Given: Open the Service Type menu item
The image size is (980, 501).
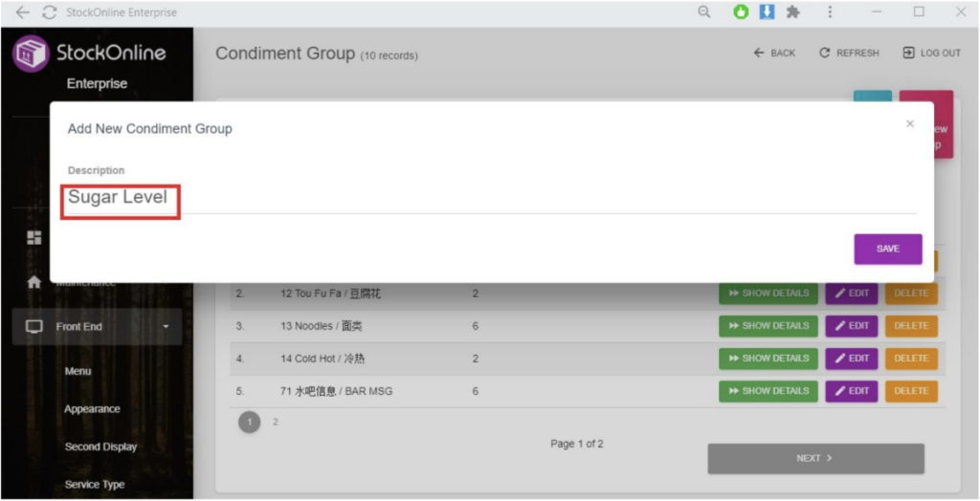Looking at the screenshot, I should point(94,485).
